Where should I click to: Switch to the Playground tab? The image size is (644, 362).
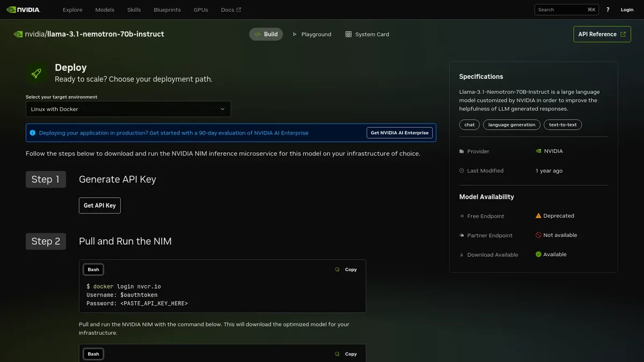pos(312,34)
